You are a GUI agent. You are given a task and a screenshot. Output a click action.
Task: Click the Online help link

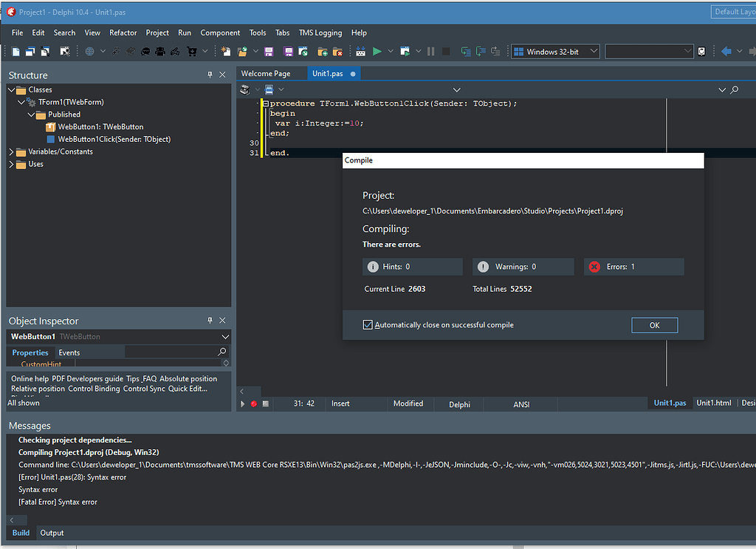[x=30, y=379]
